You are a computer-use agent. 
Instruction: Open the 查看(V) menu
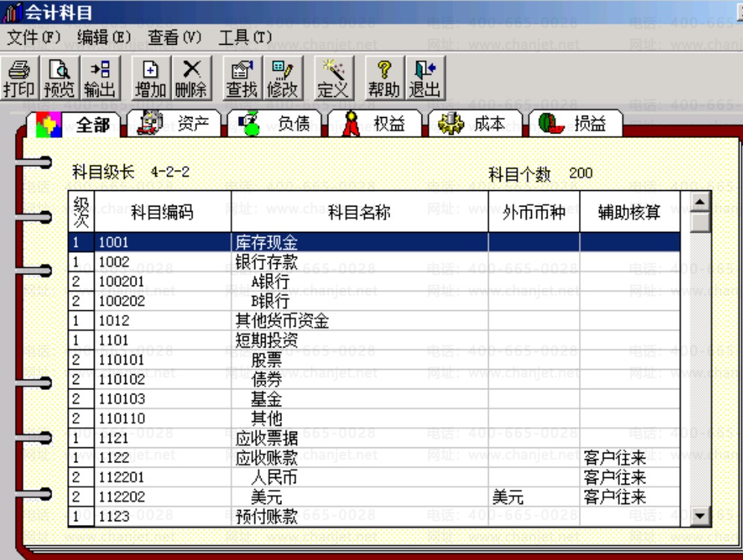(x=175, y=37)
